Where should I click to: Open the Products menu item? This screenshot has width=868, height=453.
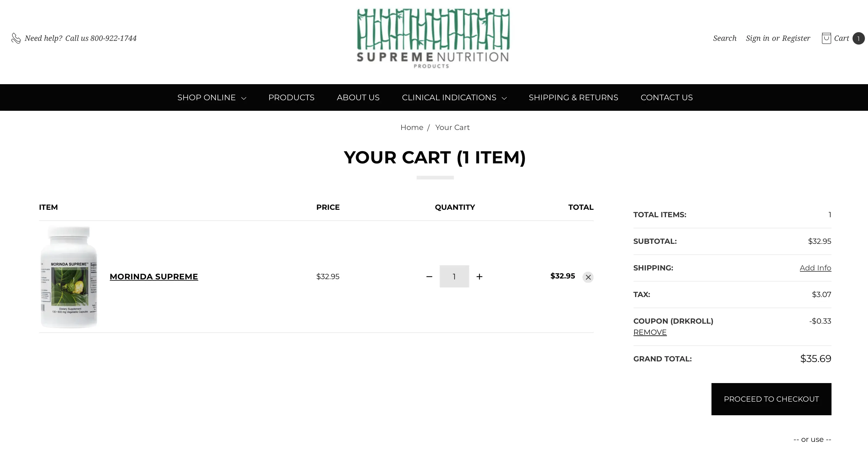pyautogui.click(x=291, y=98)
